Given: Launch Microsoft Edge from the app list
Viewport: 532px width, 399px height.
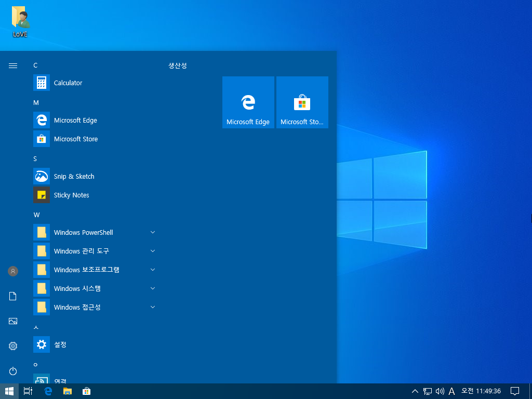Looking at the screenshot, I should point(95,120).
